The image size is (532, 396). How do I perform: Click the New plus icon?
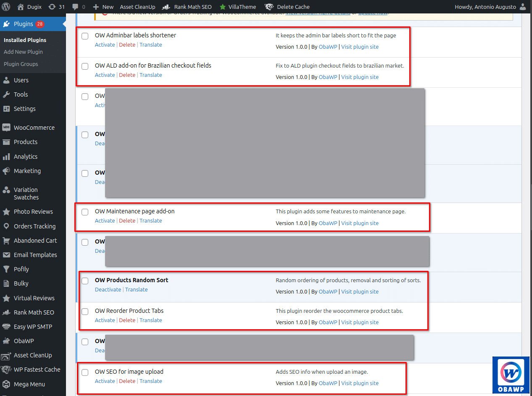tap(96, 7)
